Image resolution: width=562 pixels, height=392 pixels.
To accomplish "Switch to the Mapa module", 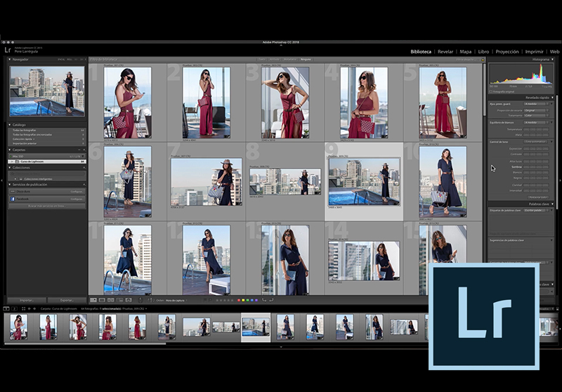I will 465,51.
